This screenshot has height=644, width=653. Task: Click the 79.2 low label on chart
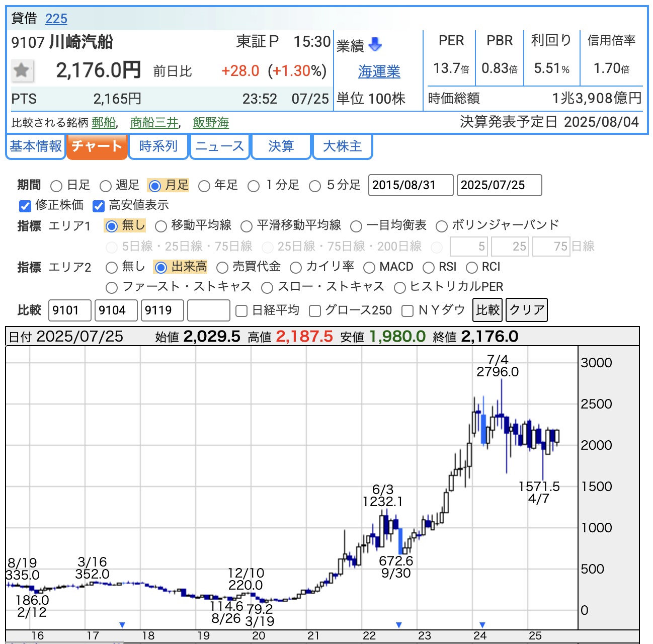click(260, 609)
